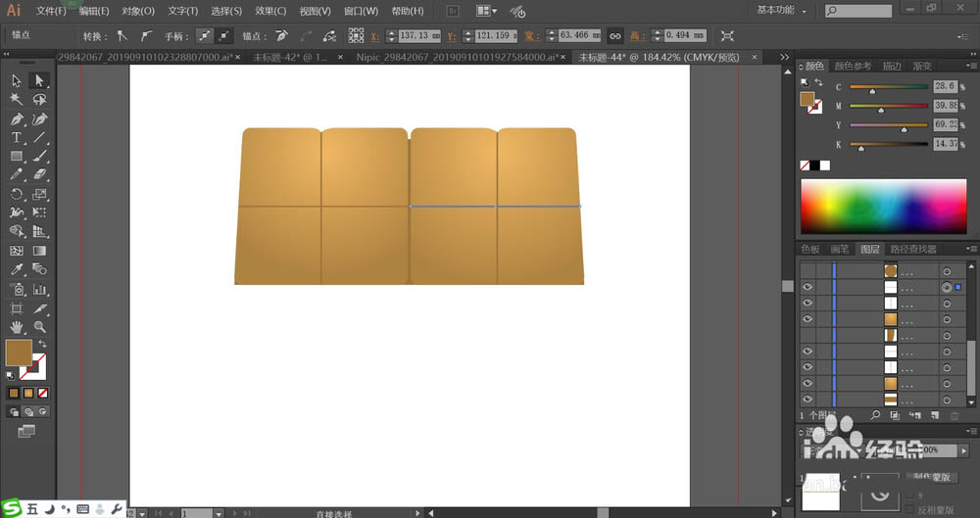Show the hidden topmost layer row
Image resolution: width=980 pixels, height=518 pixels.
click(808, 270)
